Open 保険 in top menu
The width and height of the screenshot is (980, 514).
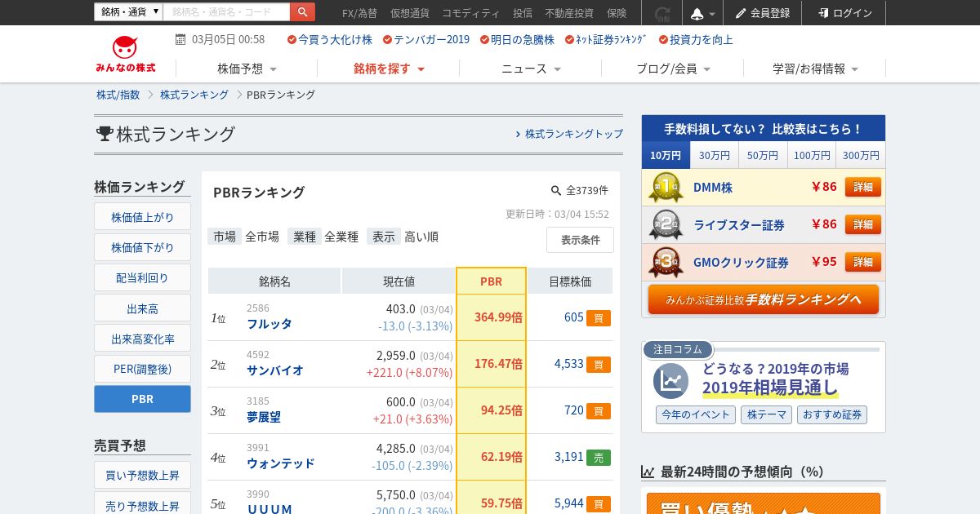(x=617, y=13)
